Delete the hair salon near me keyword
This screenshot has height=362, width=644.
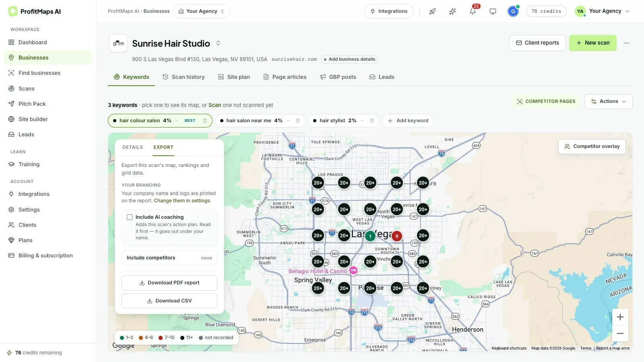tap(298, 121)
